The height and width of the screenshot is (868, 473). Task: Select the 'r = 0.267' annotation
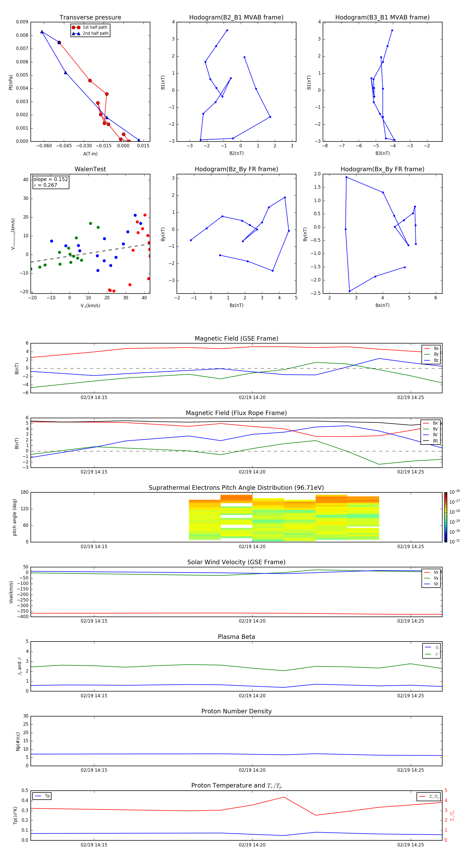45,185
